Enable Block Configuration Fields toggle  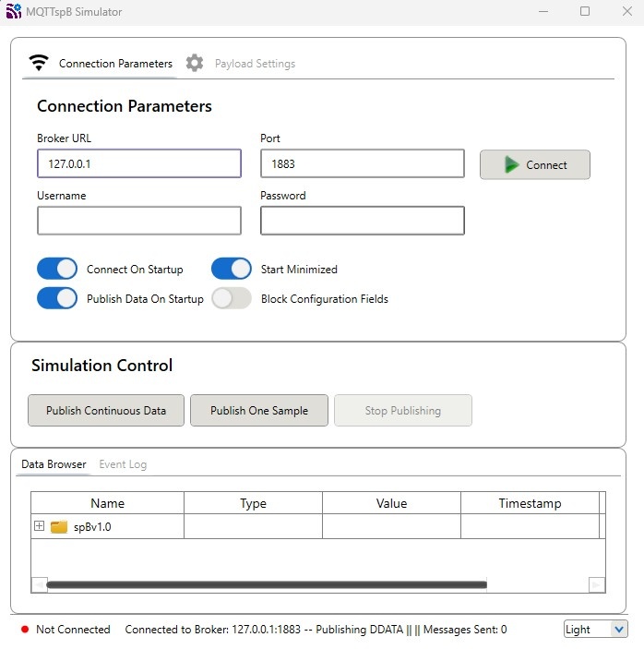[x=232, y=298]
